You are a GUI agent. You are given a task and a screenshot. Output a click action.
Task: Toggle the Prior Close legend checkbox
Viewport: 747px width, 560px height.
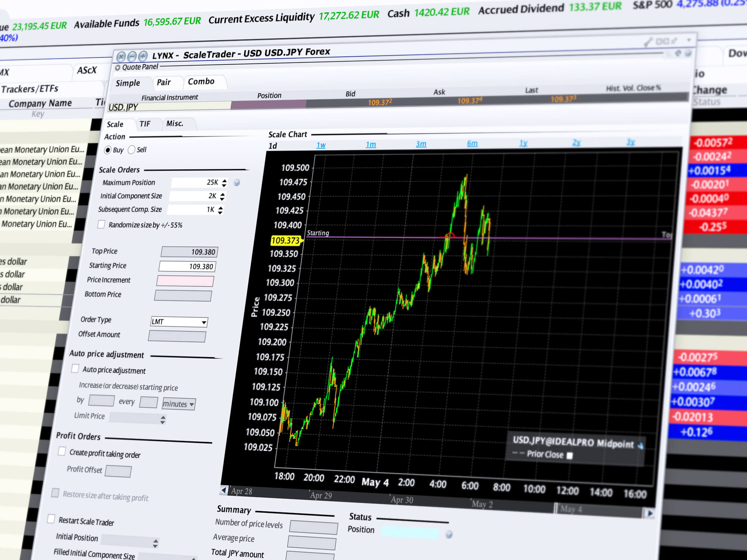[570, 455]
